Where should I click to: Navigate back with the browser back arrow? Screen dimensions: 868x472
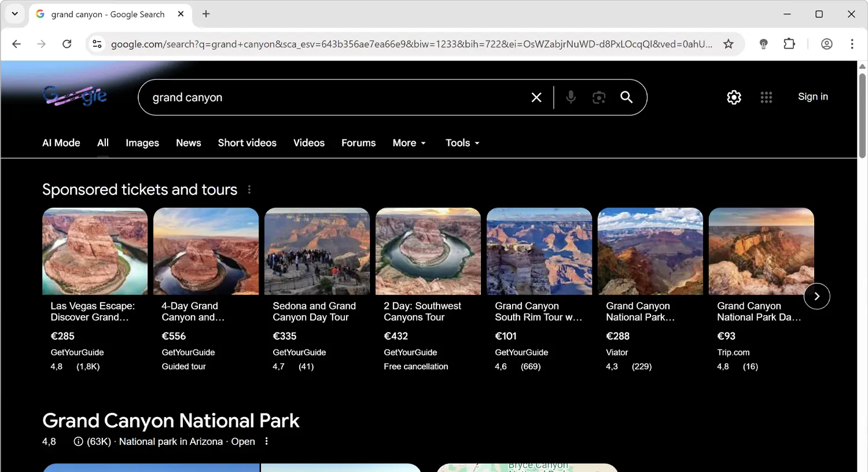point(16,43)
